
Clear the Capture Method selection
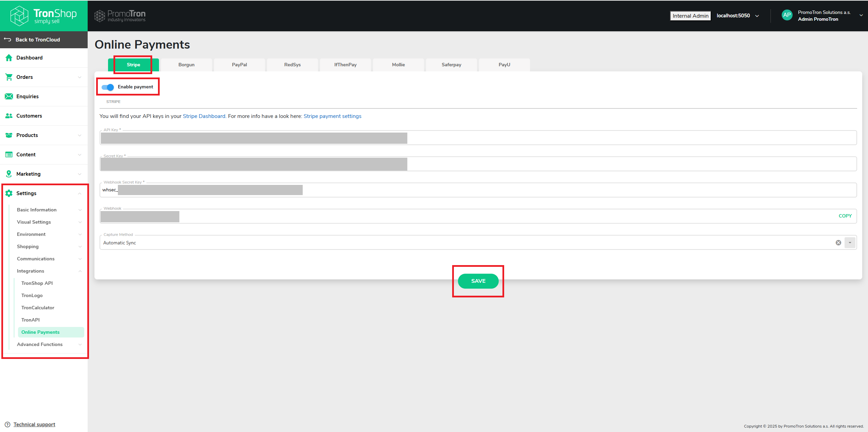tap(838, 243)
